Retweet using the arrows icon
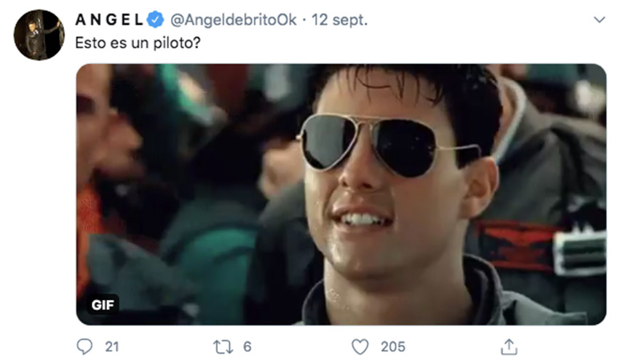The width and height of the screenshot is (621, 364). click(223, 347)
